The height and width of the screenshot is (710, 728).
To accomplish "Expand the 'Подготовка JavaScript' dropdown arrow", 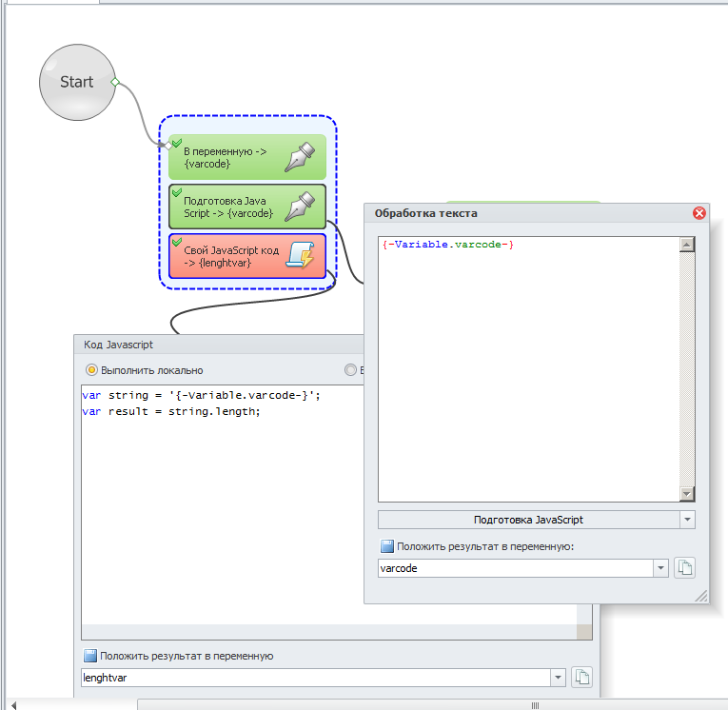I will pyautogui.click(x=687, y=520).
